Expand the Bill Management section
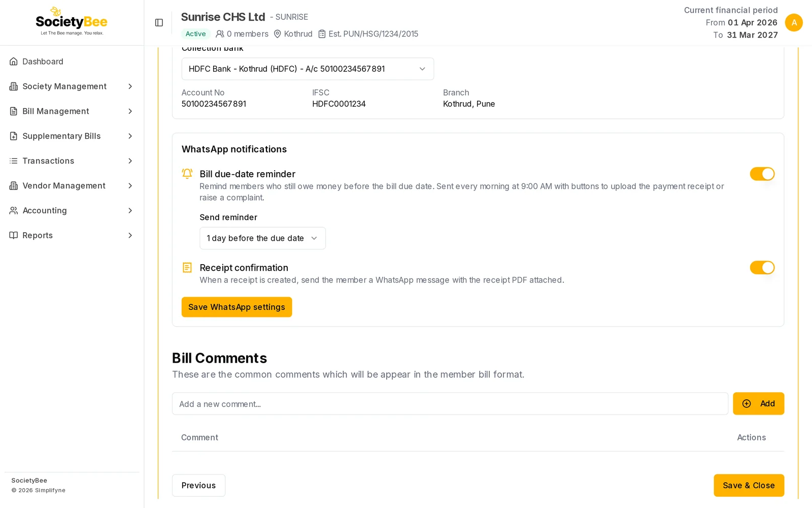812x508 pixels. 72,111
